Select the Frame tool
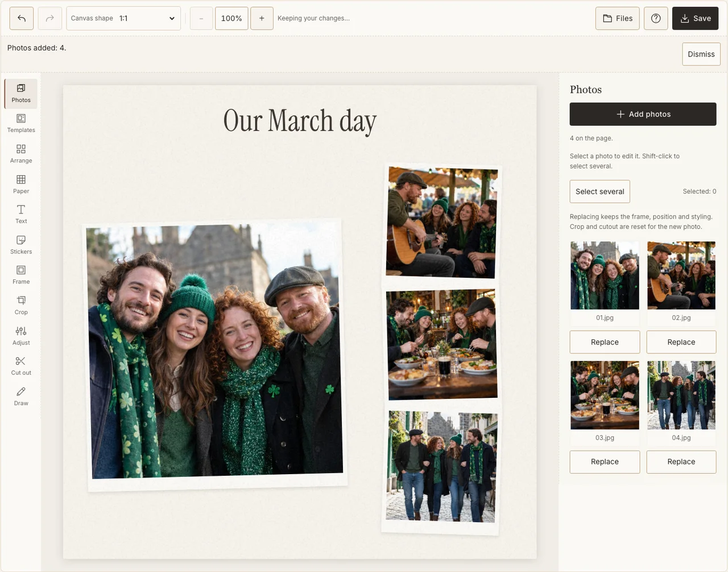Image resolution: width=728 pixels, height=572 pixels. click(21, 275)
